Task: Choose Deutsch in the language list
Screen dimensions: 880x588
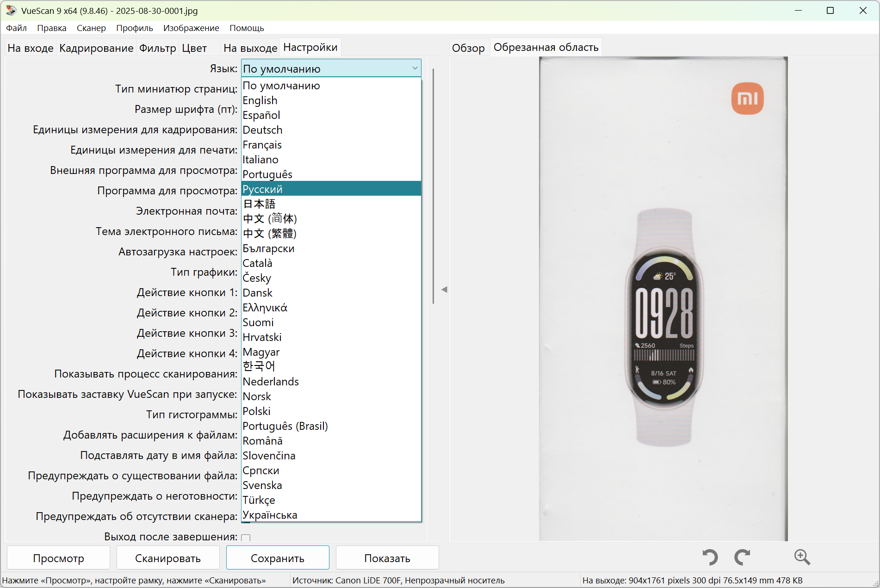Action: 331,130
